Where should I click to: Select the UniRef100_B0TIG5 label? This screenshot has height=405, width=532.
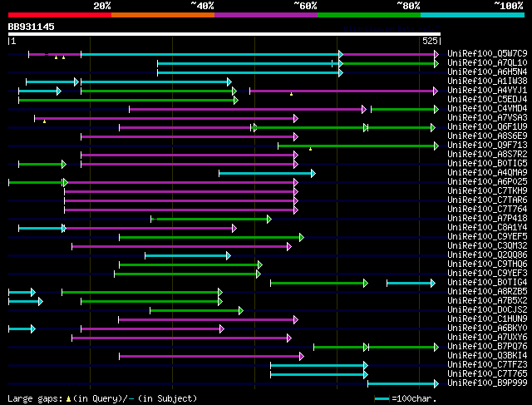coord(487,164)
